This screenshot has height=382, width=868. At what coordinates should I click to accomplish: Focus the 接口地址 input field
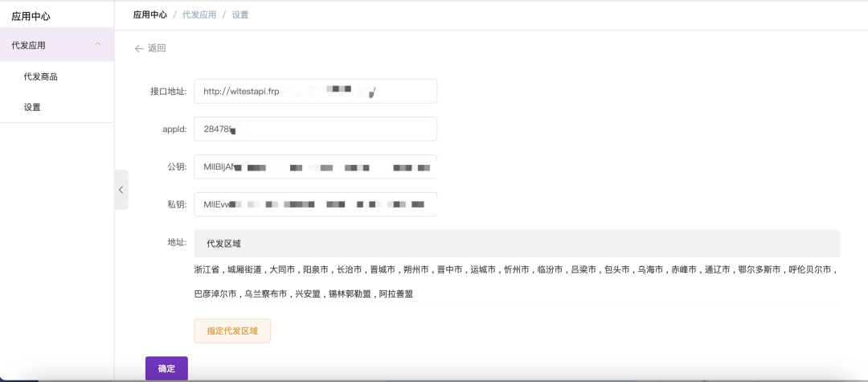(316, 92)
